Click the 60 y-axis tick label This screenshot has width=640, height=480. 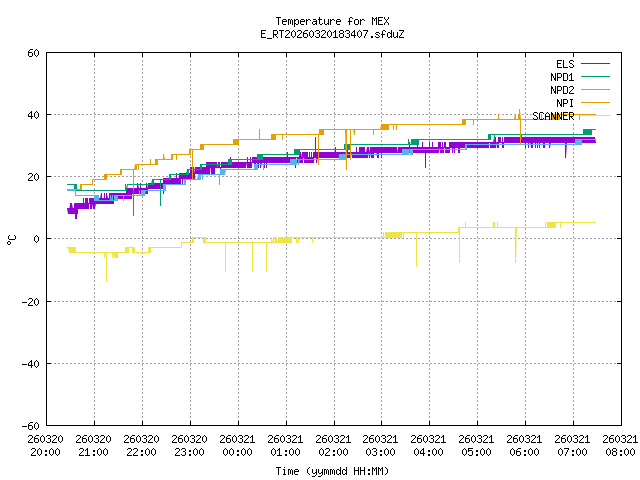(33, 53)
